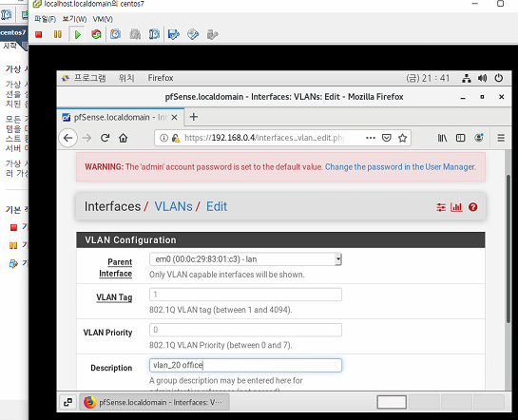Go back with the Firefox back arrow
This screenshot has height=420, width=518.
tap(68, 138)
